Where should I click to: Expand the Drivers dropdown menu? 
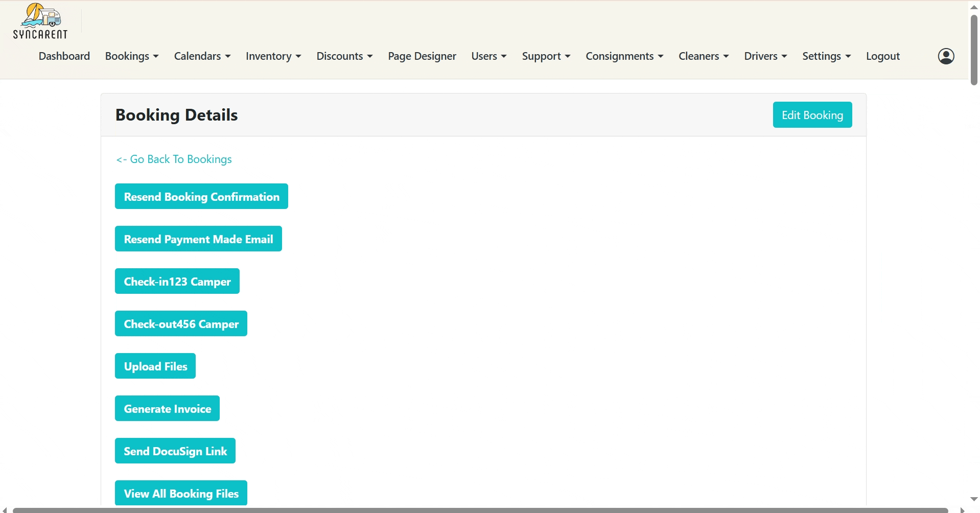coord(765,56)
